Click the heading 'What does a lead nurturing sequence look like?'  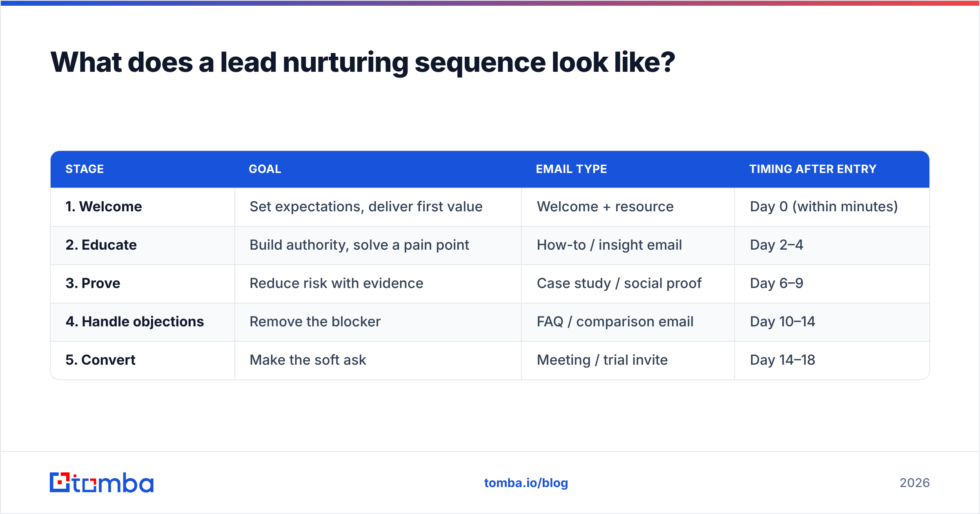point(363,62)
